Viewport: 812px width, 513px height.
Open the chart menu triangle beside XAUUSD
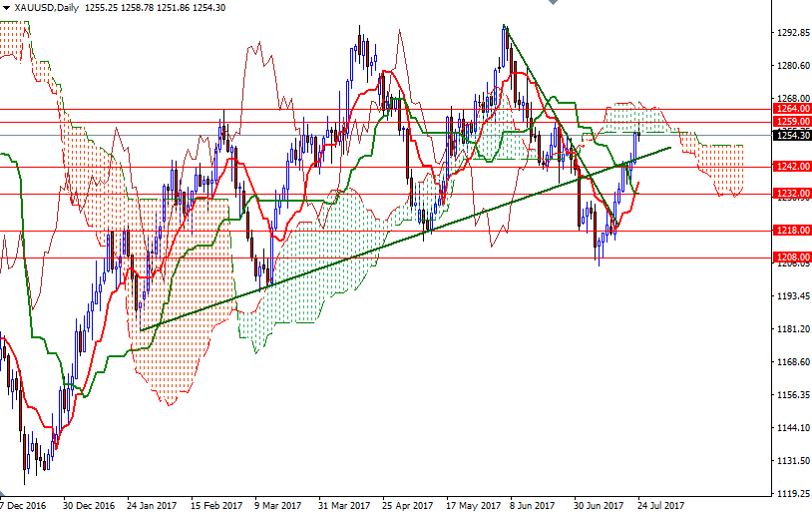point(6,8)
